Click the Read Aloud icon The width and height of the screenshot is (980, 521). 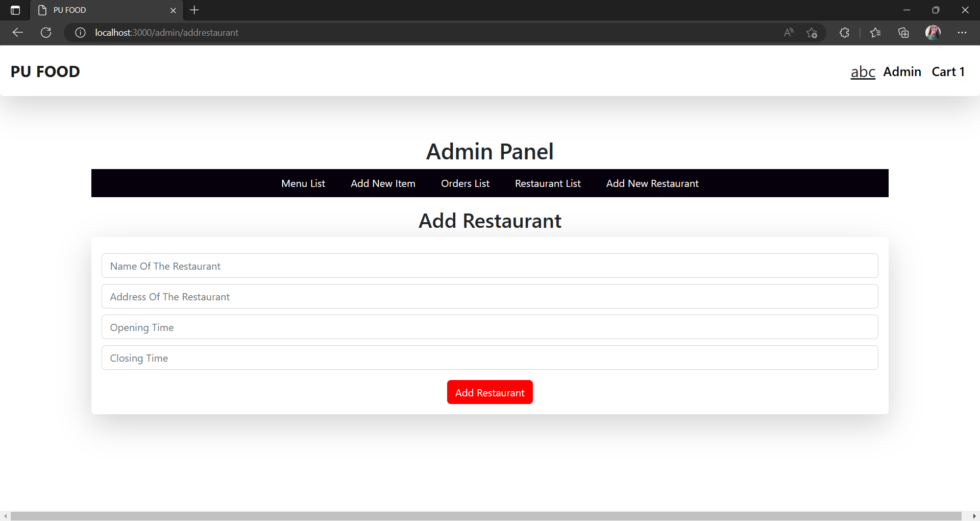click(x=788, y=32)
